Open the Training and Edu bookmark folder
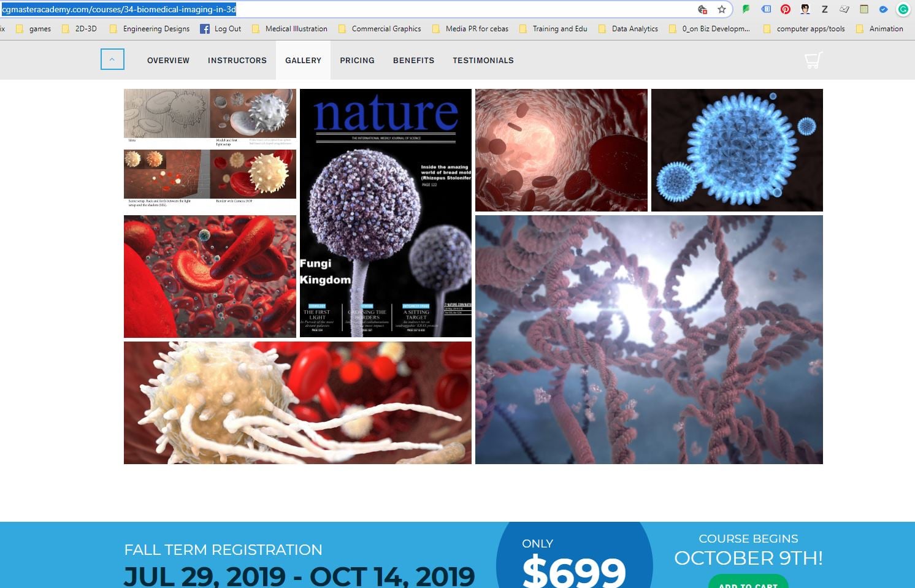Screen dimensions: 915x588 (x=553, y=29)
